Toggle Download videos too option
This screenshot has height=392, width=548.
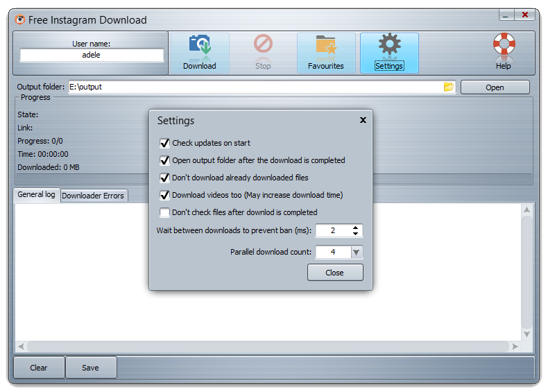[164, 195]
